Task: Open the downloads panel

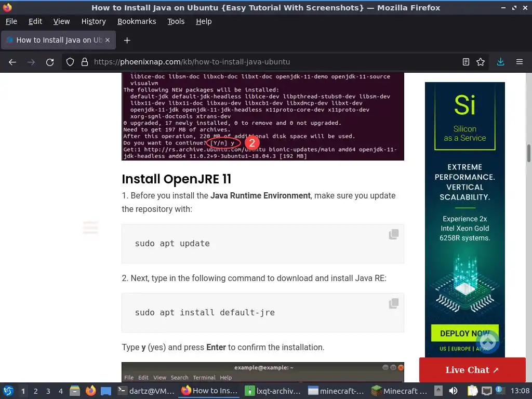Action: pyautogui.click(x=500, y=62)
